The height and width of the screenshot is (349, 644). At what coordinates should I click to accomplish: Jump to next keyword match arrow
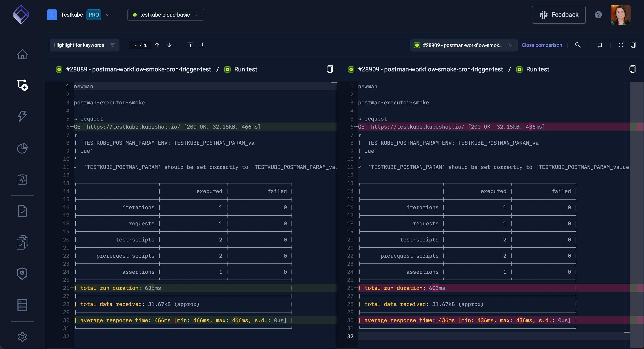[169, 45]
